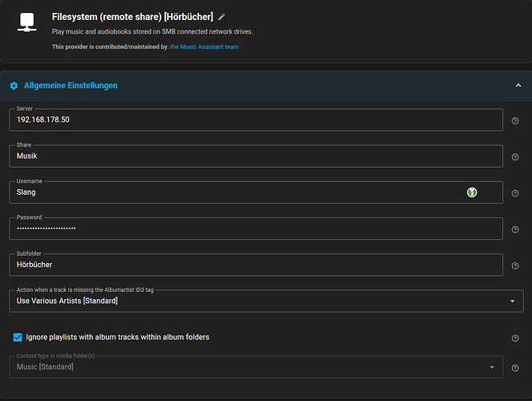This screenshot has width=532, height=401.
Task: Show help for the Subfolder field
Action: [515, 265]
